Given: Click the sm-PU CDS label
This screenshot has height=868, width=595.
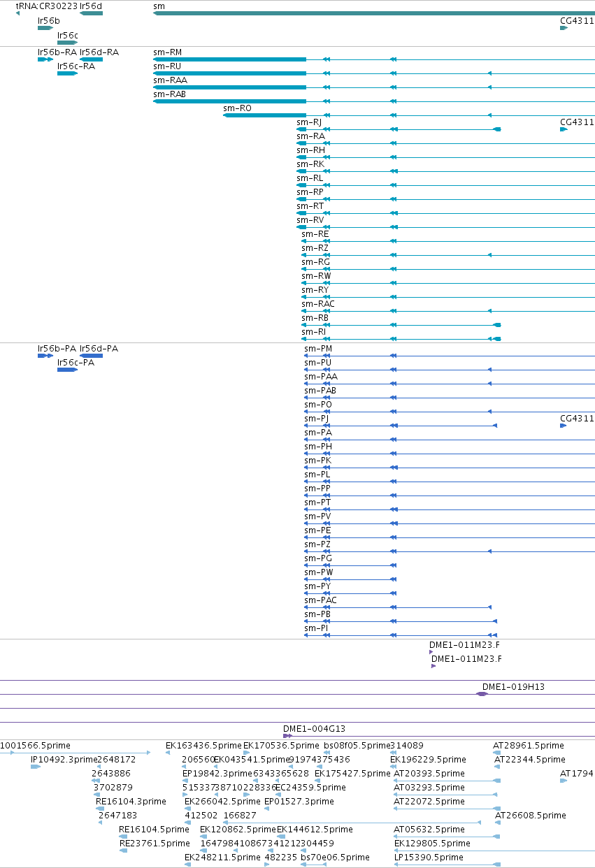Looking at the screenshot, I should pyautogui.click(x=317, y=362).
